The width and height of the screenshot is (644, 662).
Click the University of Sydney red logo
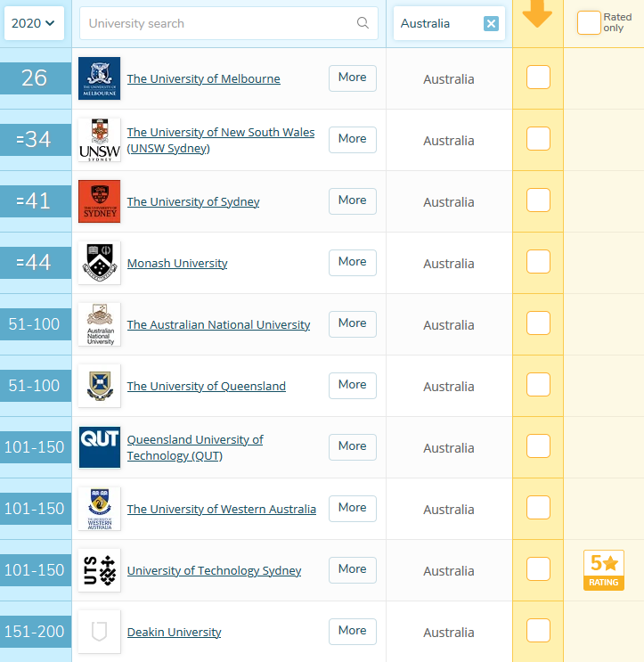coord(99,201)
